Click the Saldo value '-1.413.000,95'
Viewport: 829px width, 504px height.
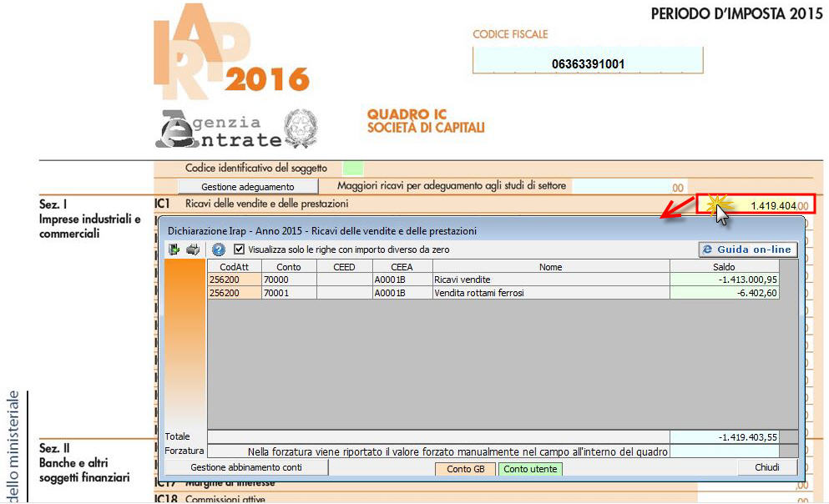pos(725,280)
